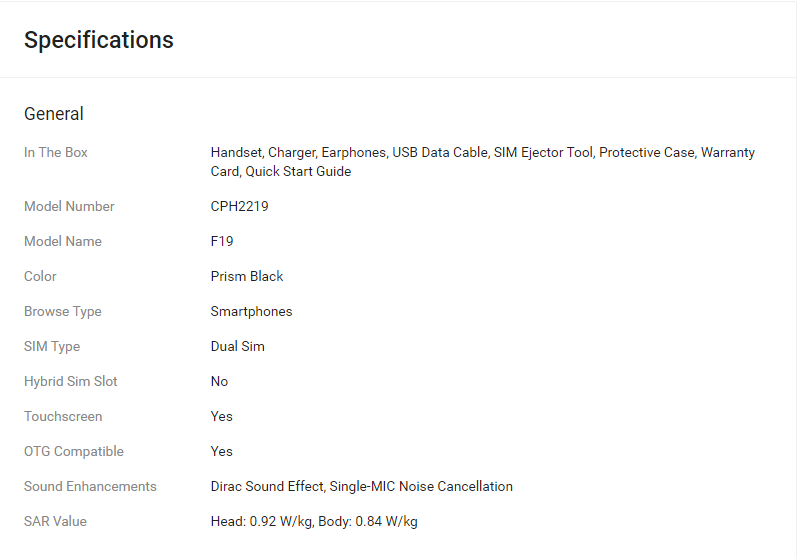
Task: Click the CPH2219 model number value
Action: click(239, 207)
